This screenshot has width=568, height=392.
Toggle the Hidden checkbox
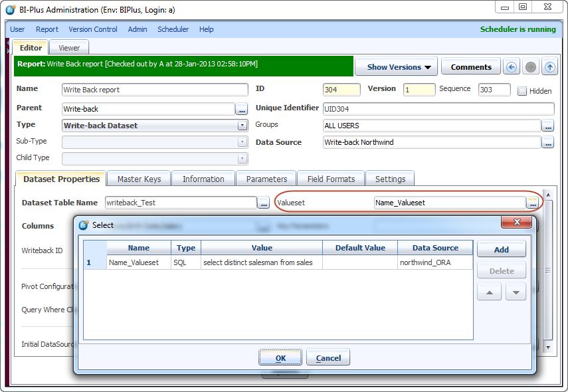(x=522, y=91)
